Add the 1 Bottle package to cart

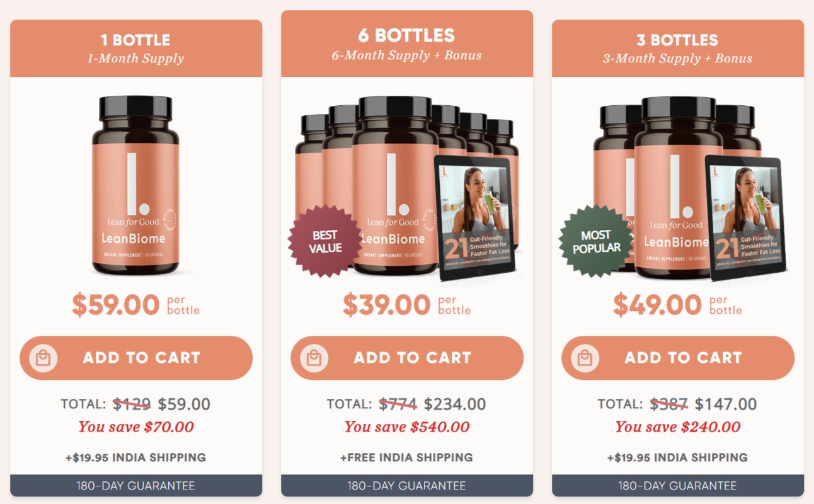pyautogui.click(x=136, y=358)
